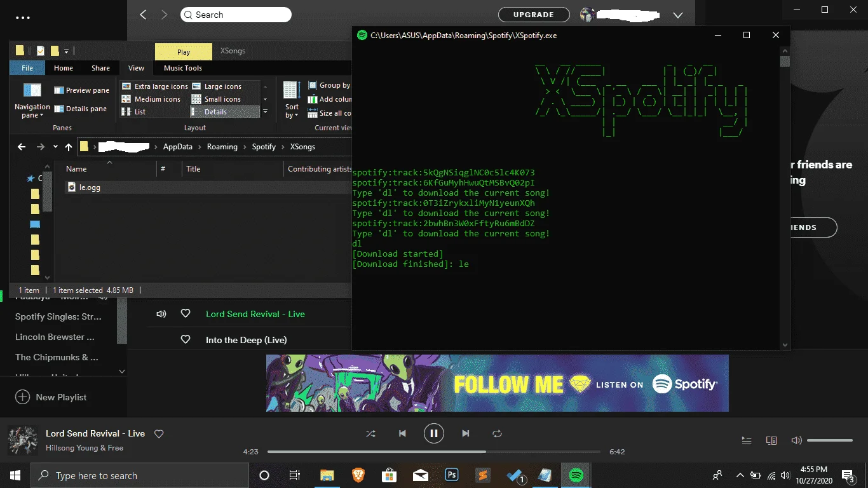Sort files by the Name column
This screenshot has width=868, height=488.
111,169
